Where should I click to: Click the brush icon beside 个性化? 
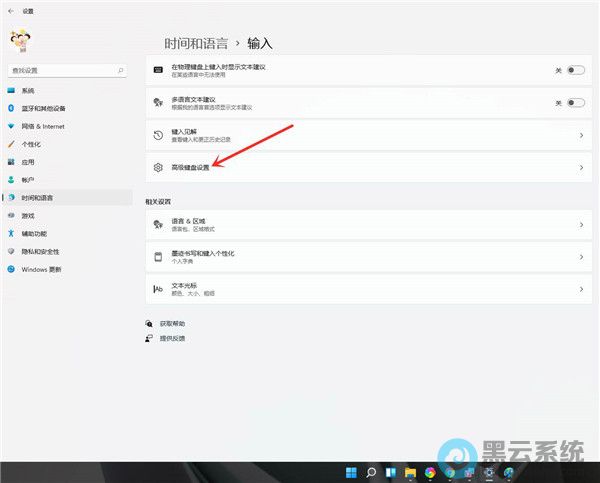pos(11,144)
